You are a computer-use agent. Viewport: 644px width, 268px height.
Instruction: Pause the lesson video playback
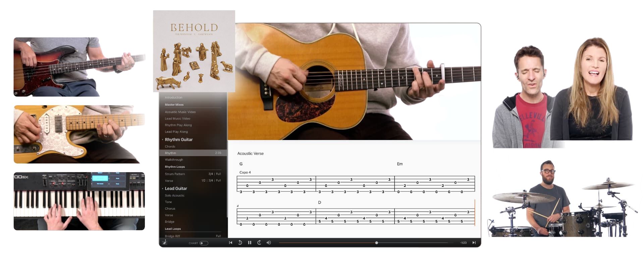pyautogui.click(x=250, y=243)
